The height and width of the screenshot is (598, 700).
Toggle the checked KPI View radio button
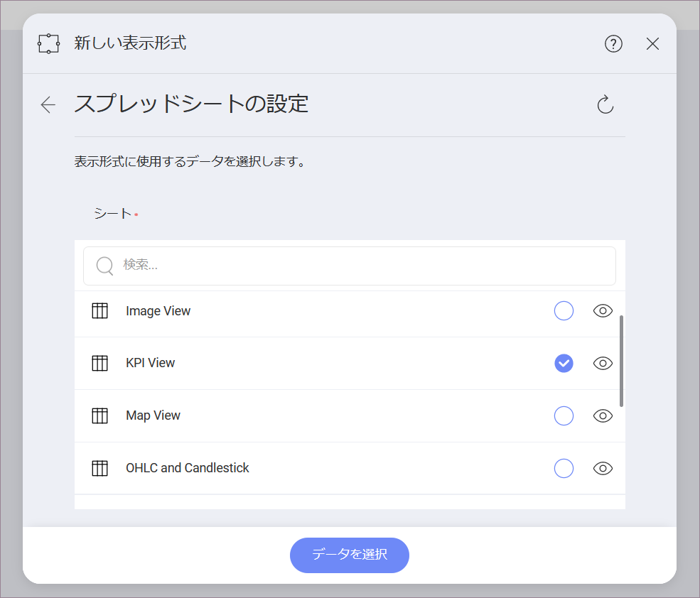[x=564, y=363]
